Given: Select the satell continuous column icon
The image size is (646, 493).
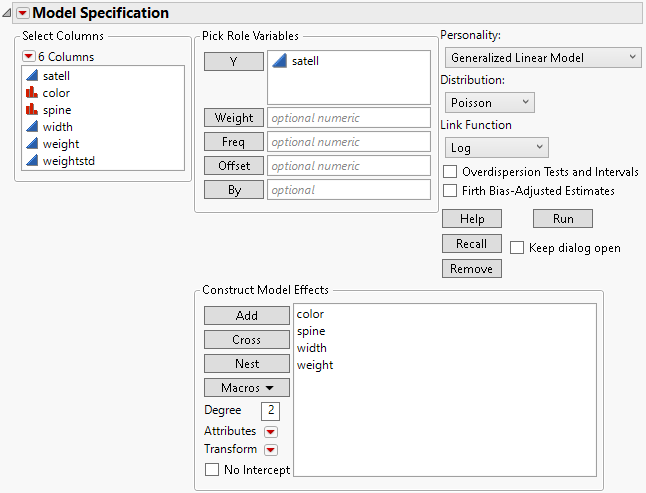Looking at the screenshot, I should [x=32, y=75].
